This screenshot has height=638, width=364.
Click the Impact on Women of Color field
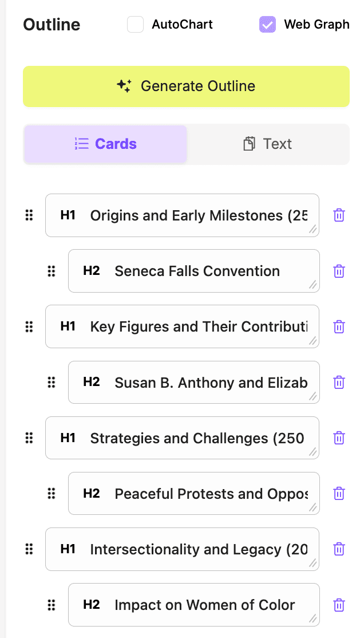(204, 605)
